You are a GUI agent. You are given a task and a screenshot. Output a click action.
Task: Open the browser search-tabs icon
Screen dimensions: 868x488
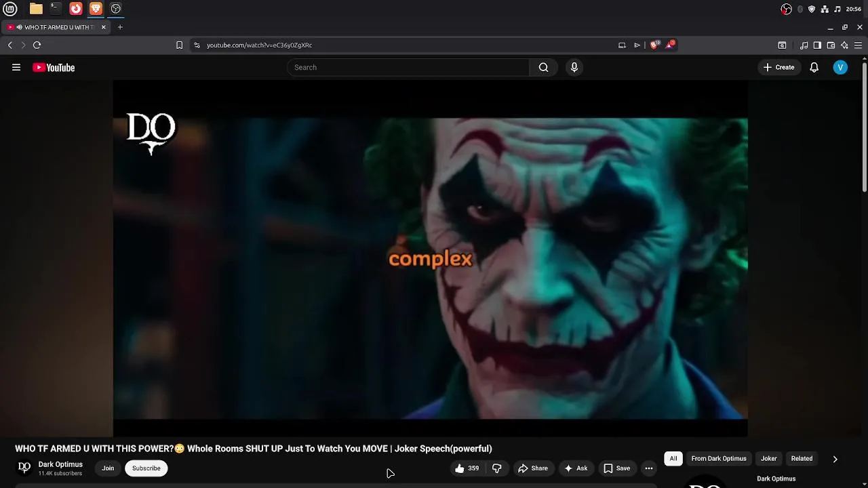click(782, 45)
